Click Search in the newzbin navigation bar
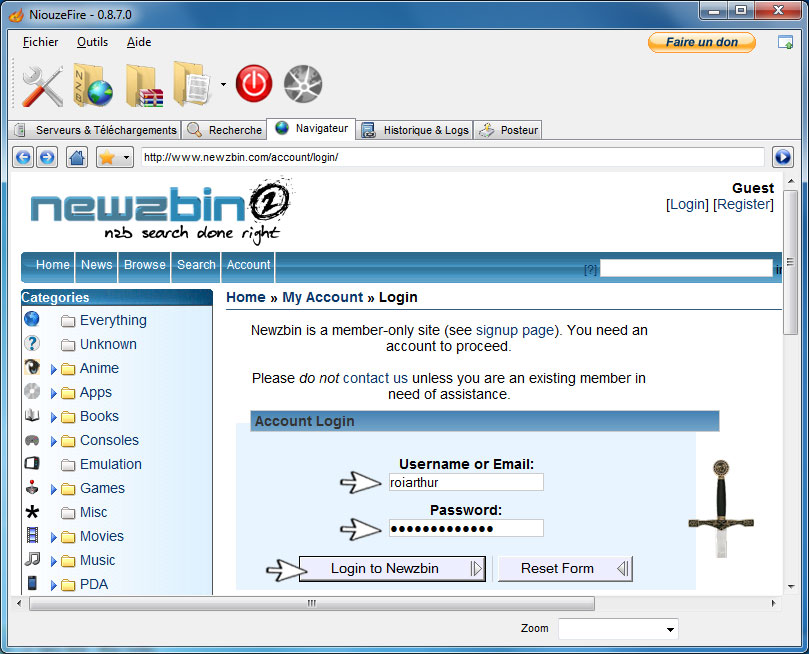The width and height of the screenshot is (809, 654). tap(196, 265)
